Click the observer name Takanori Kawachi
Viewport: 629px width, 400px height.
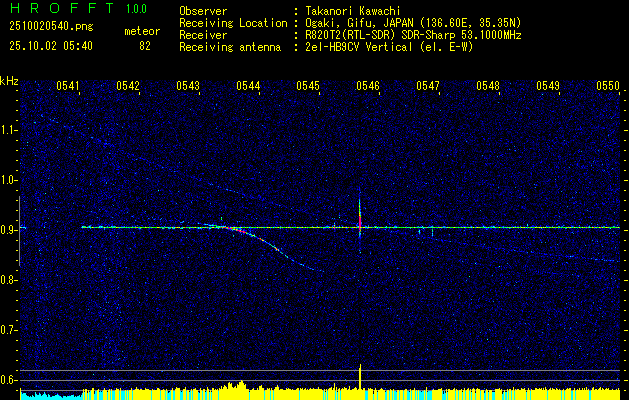click(x=353, y=11)
